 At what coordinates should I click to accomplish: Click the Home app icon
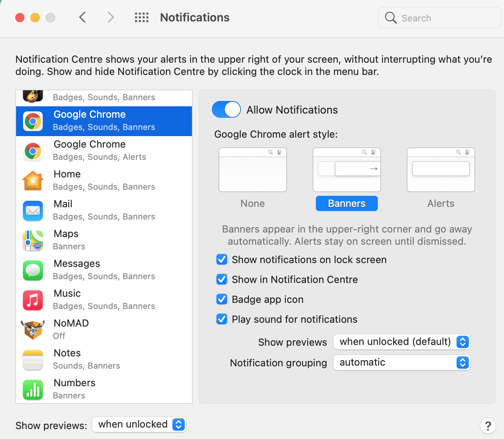pos(33,181)
